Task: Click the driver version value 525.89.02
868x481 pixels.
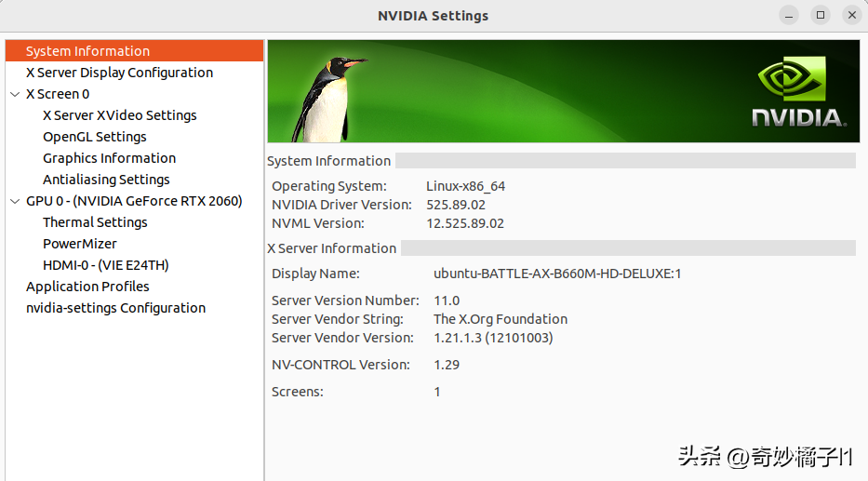Action: pos(456,205)
